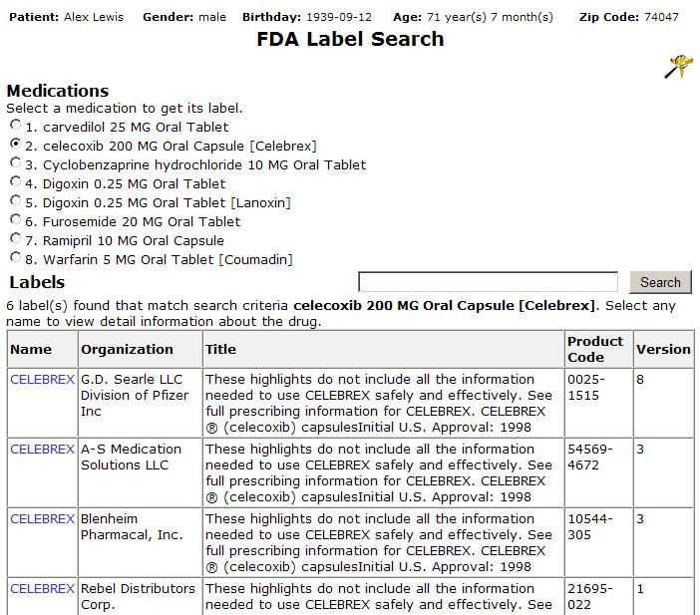700x615 pixels.
Task: Select Warfarin 5 MG [Coumadin] radio
Action: coord(16,257)
